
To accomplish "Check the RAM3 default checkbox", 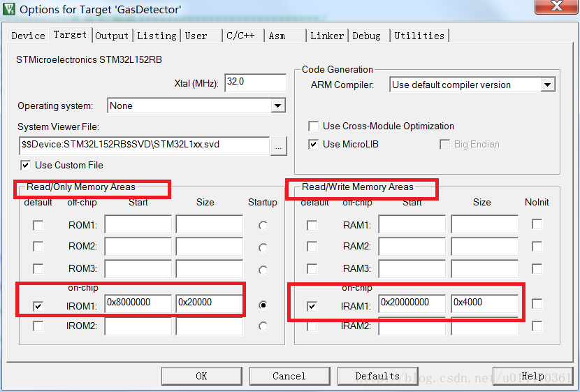I will tap(312, 268).
